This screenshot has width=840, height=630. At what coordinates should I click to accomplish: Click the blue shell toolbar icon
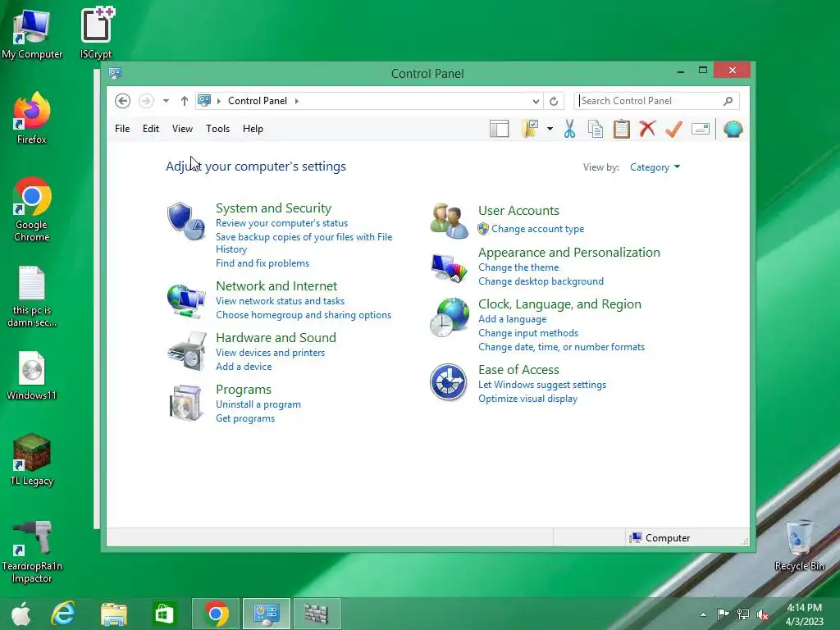coord(733,129)
